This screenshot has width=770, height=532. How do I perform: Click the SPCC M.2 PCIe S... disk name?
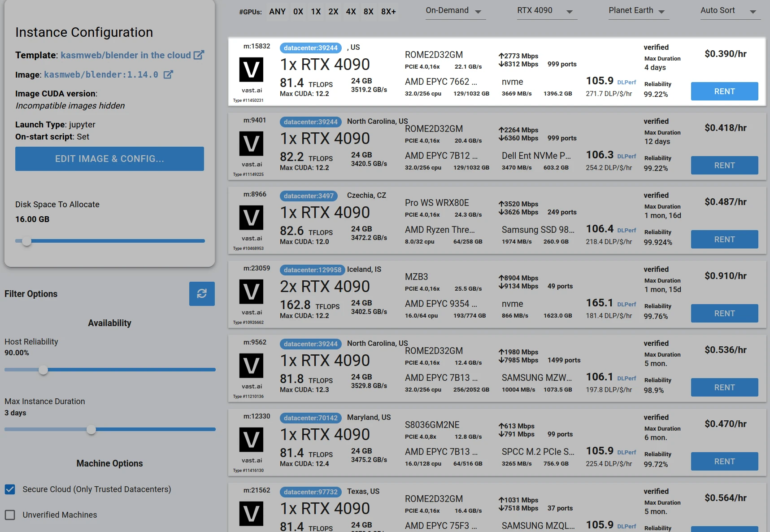point(538,452)
